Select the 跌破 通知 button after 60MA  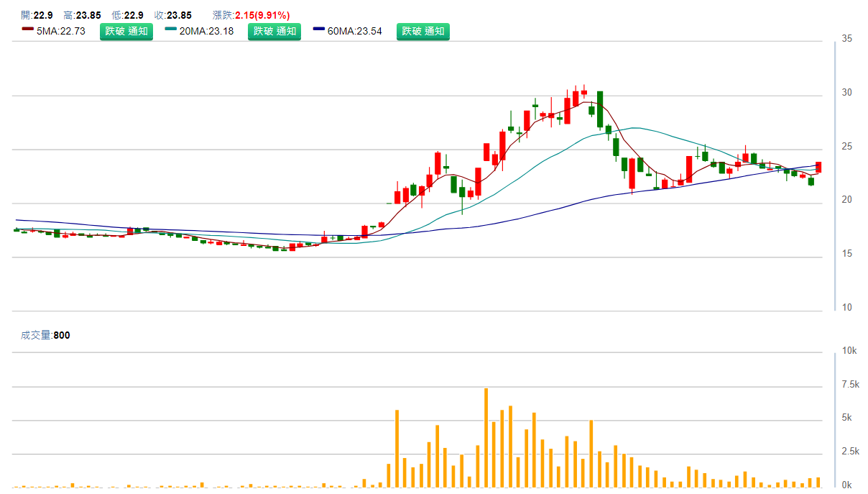[x=423, y=31]
